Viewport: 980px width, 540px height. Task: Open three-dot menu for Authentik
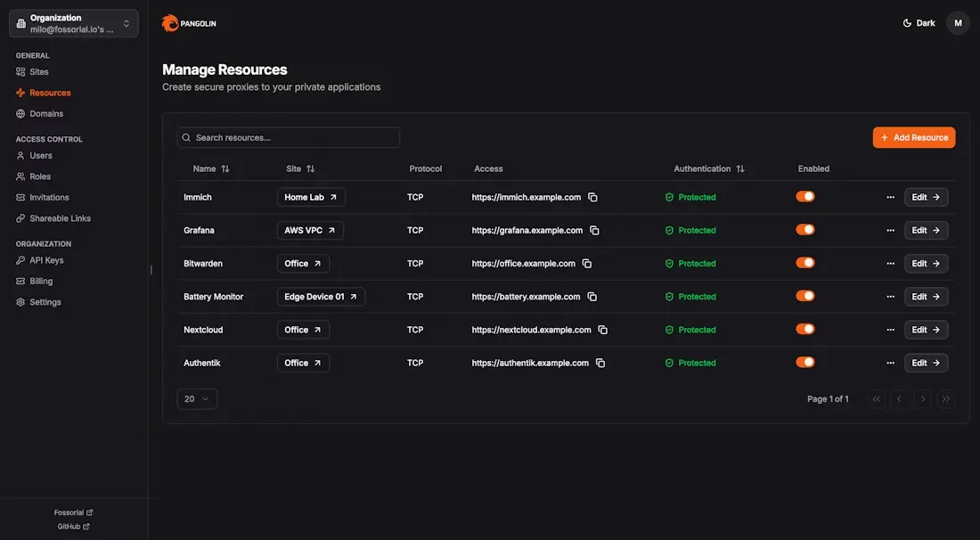point(890,363)
